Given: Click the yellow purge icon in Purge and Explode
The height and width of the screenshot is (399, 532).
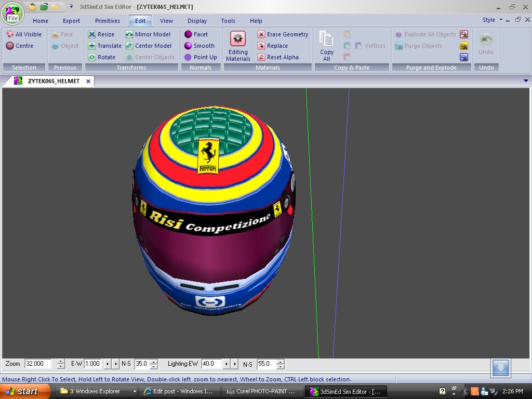Looking at the screenshot, I should (464, 46).
